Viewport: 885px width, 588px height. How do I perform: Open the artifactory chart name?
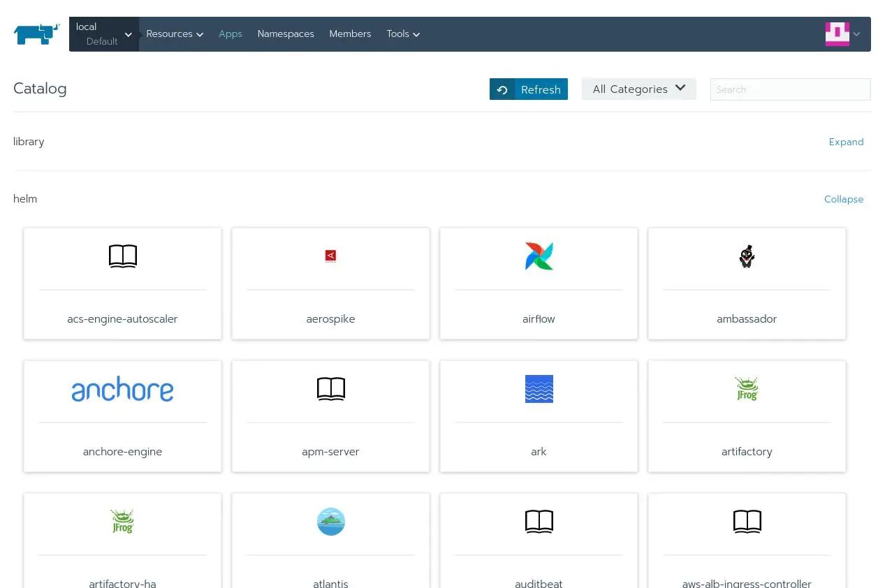[x=747, y=451]
